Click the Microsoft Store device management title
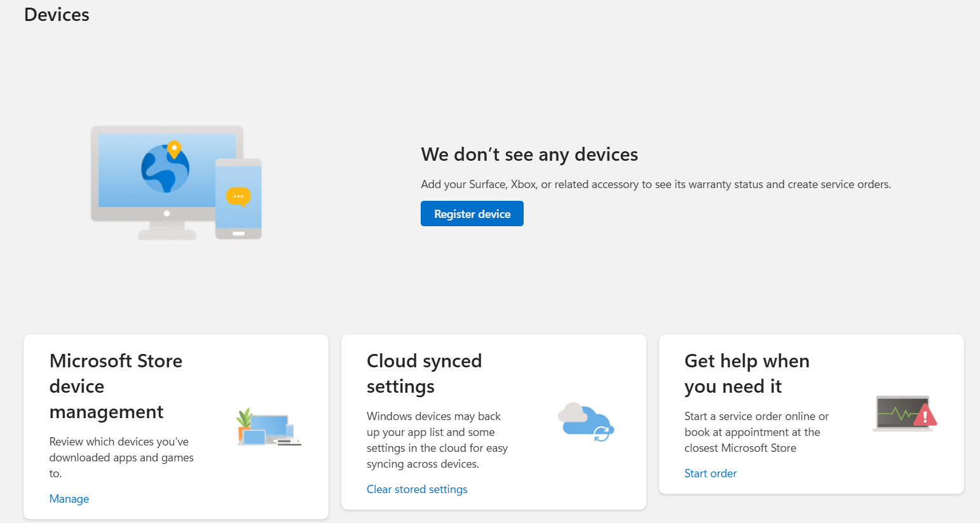The height and width of the screenshot is (523, 980). (116, 386)
